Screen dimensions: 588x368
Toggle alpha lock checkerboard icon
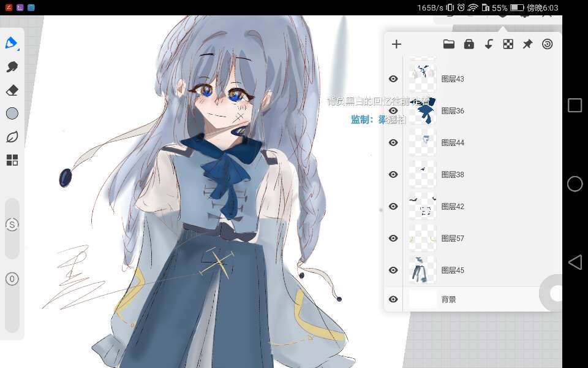[x=508, y=44]
